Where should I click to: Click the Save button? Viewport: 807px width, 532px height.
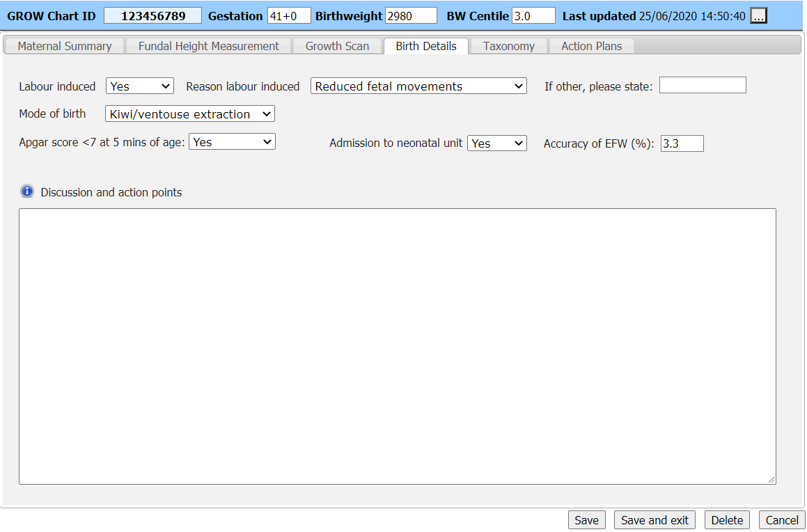[586, 519]
